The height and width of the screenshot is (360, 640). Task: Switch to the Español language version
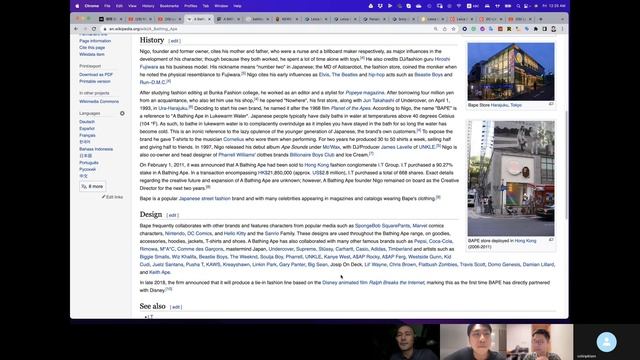coord(87,129)
